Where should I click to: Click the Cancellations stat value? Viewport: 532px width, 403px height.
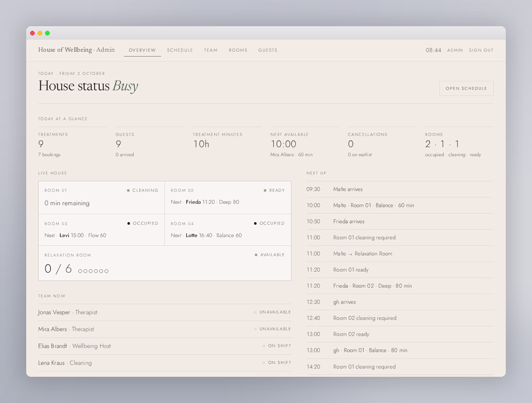(351, 144)
